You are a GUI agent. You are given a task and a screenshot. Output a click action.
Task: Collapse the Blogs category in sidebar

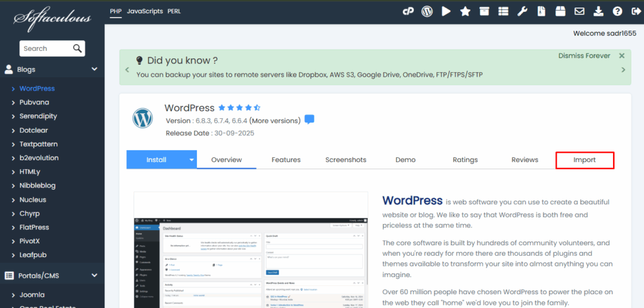(94, 69)
